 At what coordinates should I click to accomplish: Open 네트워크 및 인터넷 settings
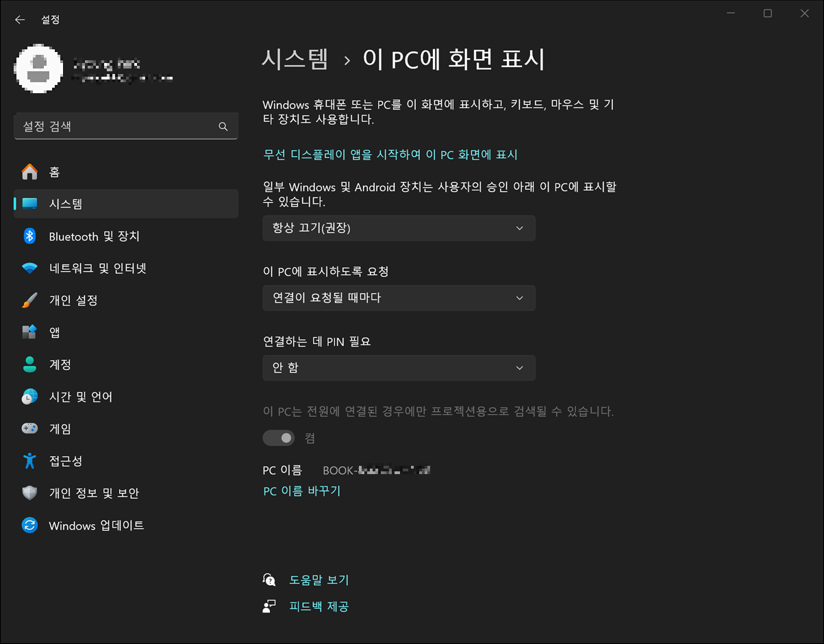pyautogui.click(x=126, y=269)
